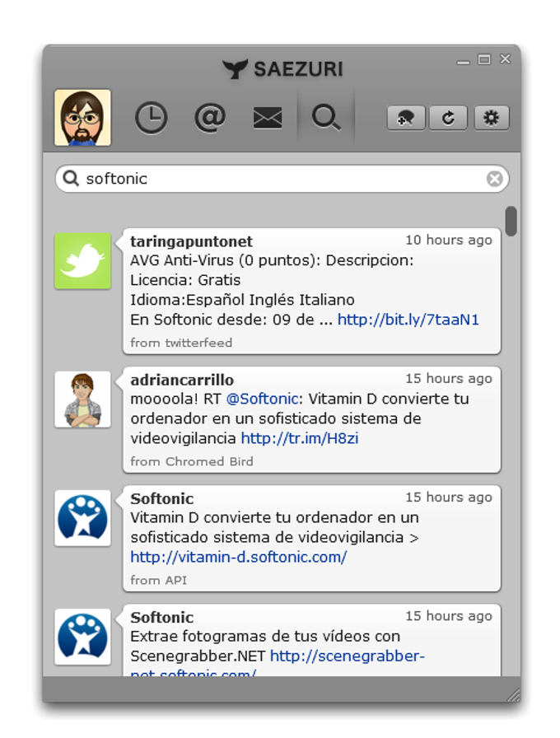560x738 pixels.
Task: Click Softonic username on the Scenegrabber tweet
Action: tap(162, 618)
